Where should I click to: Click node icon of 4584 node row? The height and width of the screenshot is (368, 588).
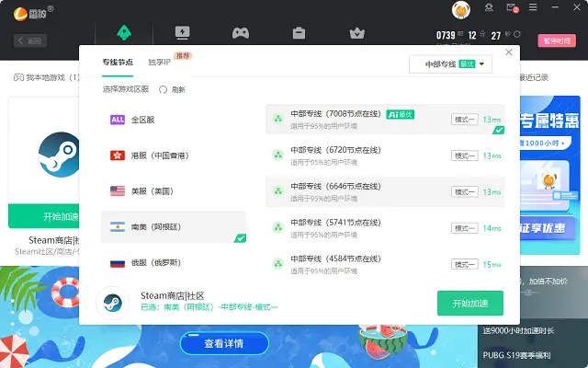(x=277, y=264)
